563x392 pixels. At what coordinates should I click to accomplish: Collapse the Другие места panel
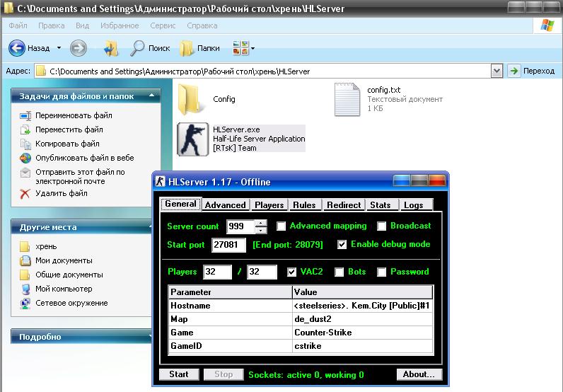coord(151,226)
